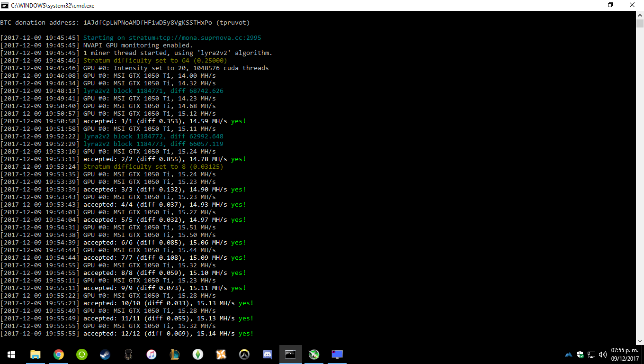Open Steam from the taskbar
This screenshot has width=644, height=364.
105,355
